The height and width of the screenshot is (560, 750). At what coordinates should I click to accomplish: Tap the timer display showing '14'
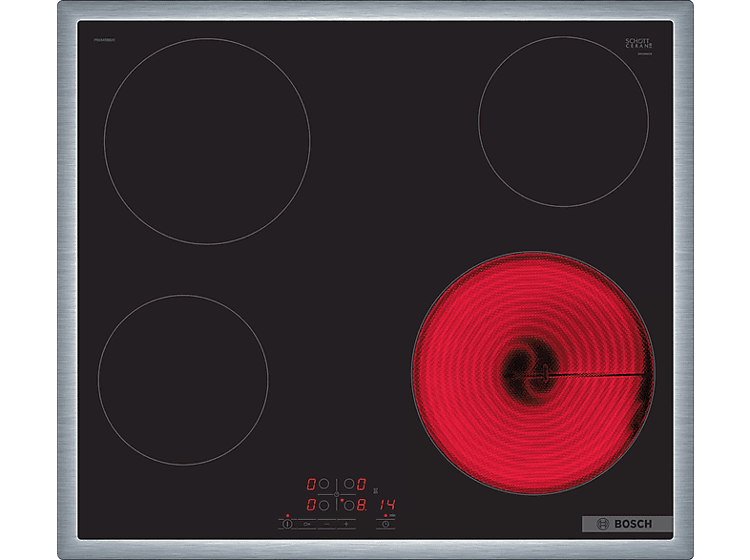click(388, 505)
